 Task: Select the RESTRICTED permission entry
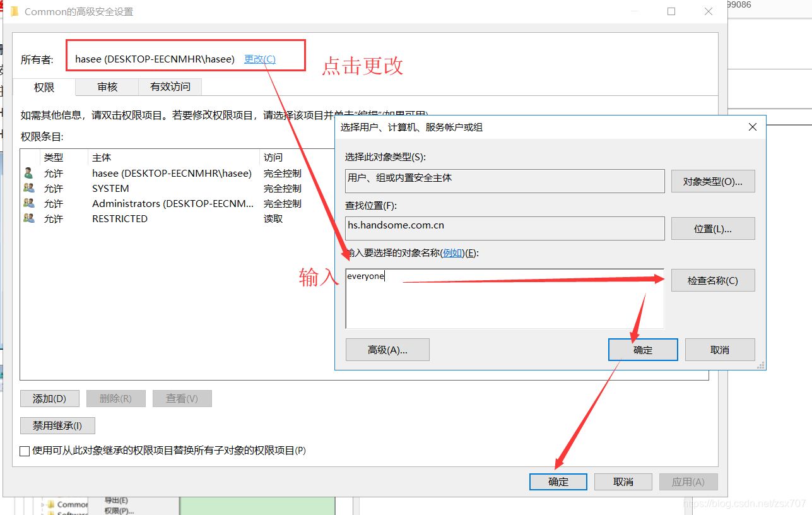click(x=177, y=219)
